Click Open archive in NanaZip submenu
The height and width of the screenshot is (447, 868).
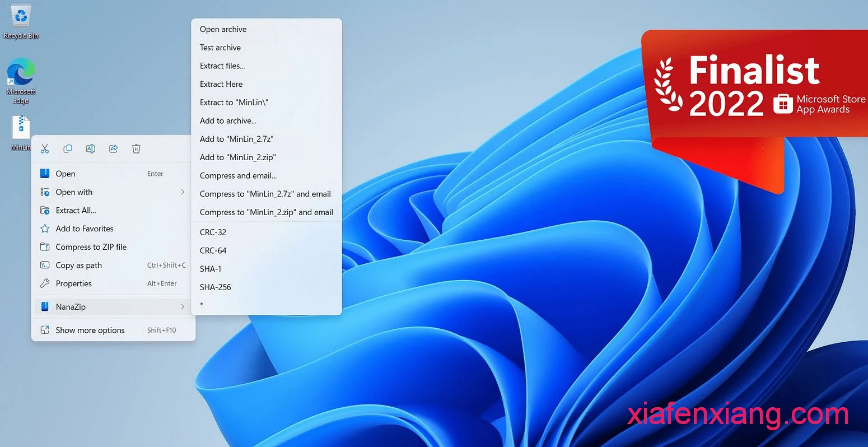pyautogui.click(x=223, y=29)
